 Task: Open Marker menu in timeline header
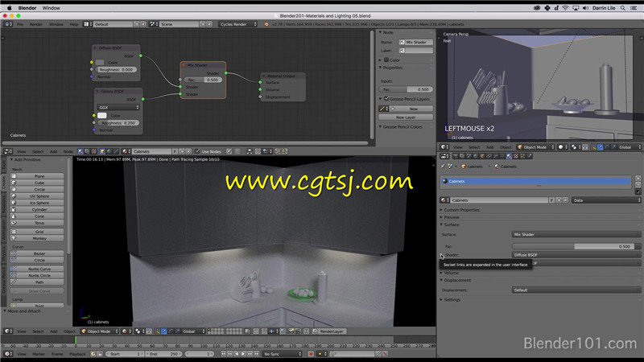tap(39, 354)
